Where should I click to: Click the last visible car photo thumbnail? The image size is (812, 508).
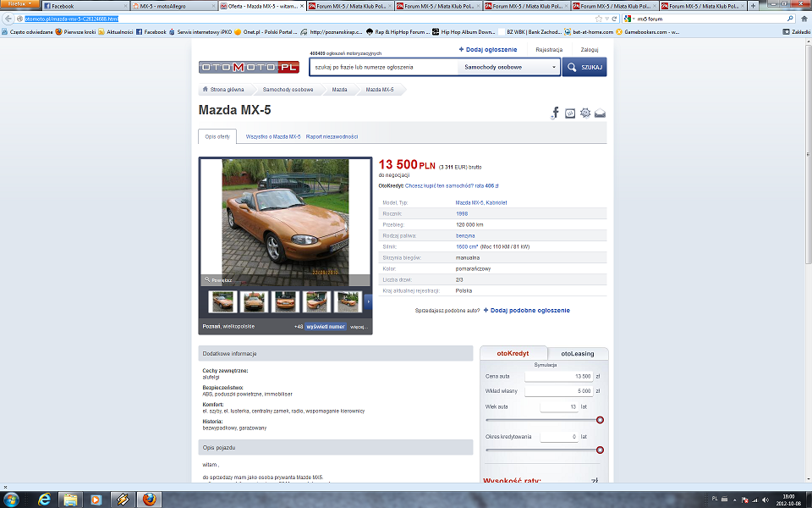point(348,301)
